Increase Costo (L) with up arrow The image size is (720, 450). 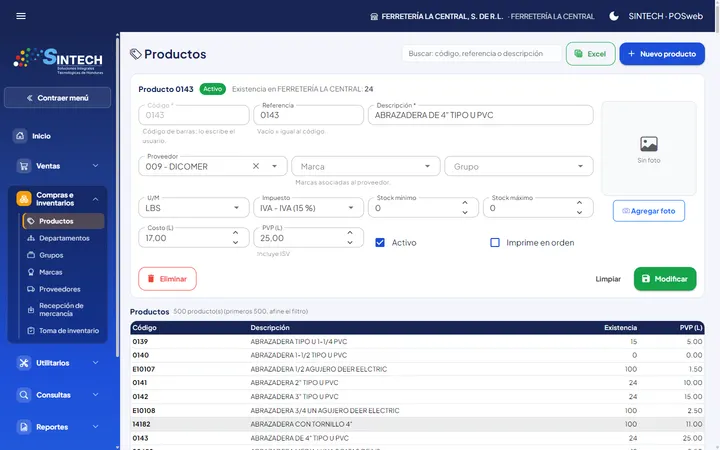click(235, 233)
